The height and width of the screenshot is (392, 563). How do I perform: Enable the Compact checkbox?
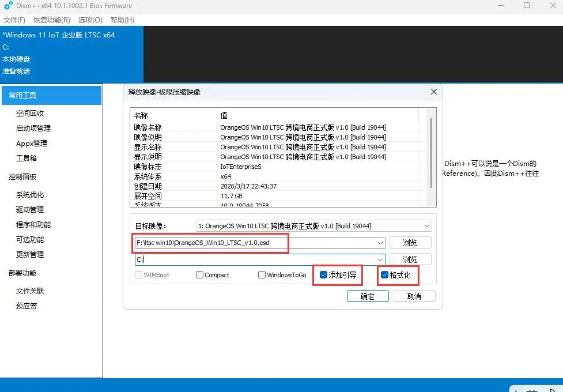pos(200,275)
